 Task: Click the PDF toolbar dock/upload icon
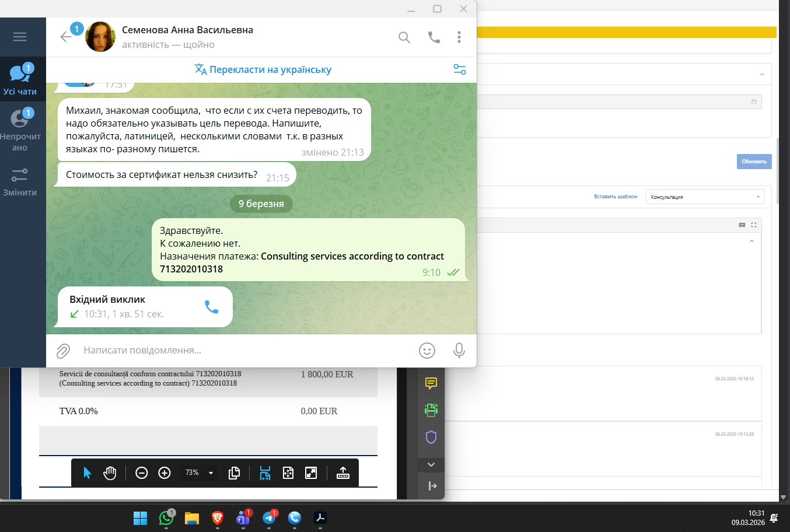343,473
